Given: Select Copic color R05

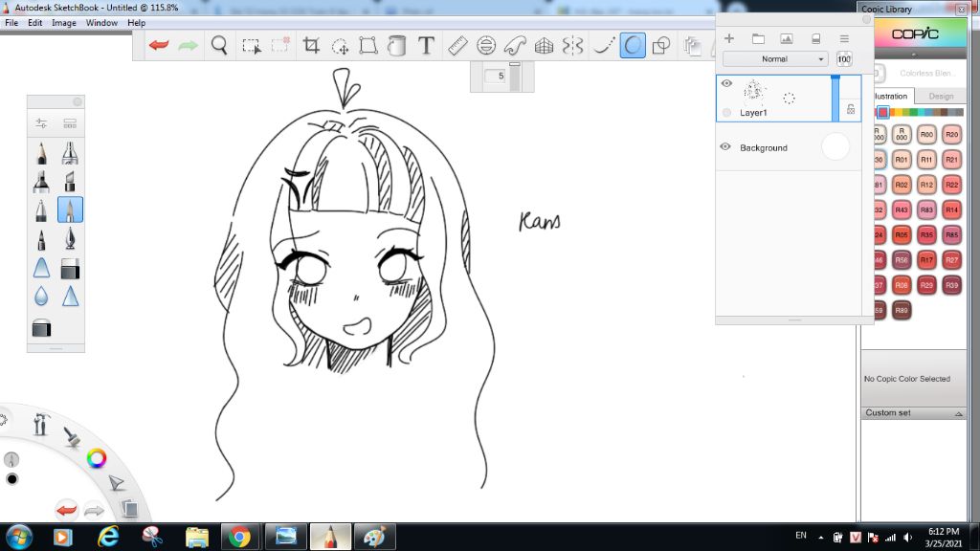Looking at the screenshot, I should pyautogui.click(x=902, y=235).
